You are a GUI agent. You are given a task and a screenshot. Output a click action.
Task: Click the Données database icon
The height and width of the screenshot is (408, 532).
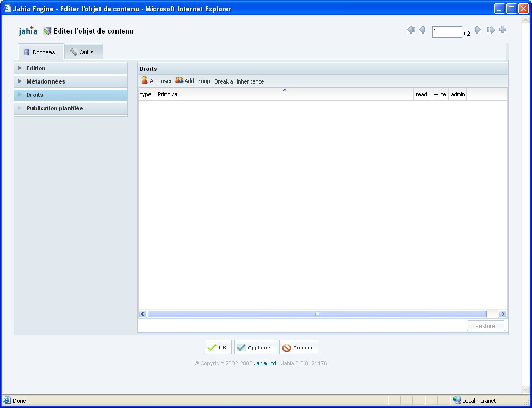tap(27, 52)
